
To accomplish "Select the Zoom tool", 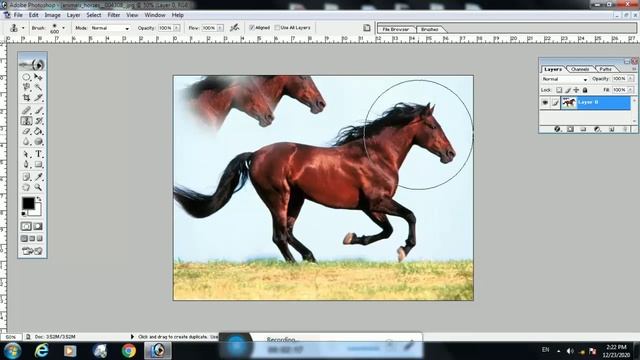I will click(x=38, y=188).
